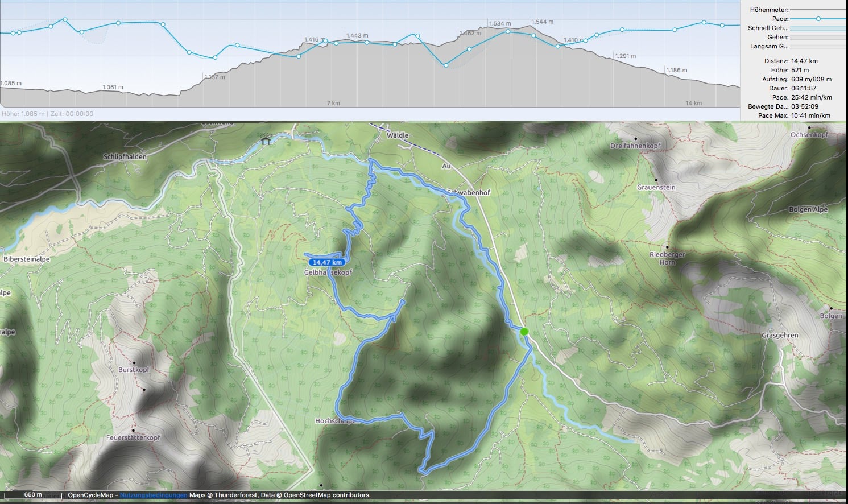Click the 1.416 m label in elevation chart
Image resolution: width=848 pixels, height=504 pixels.
[x=315, y=40]
